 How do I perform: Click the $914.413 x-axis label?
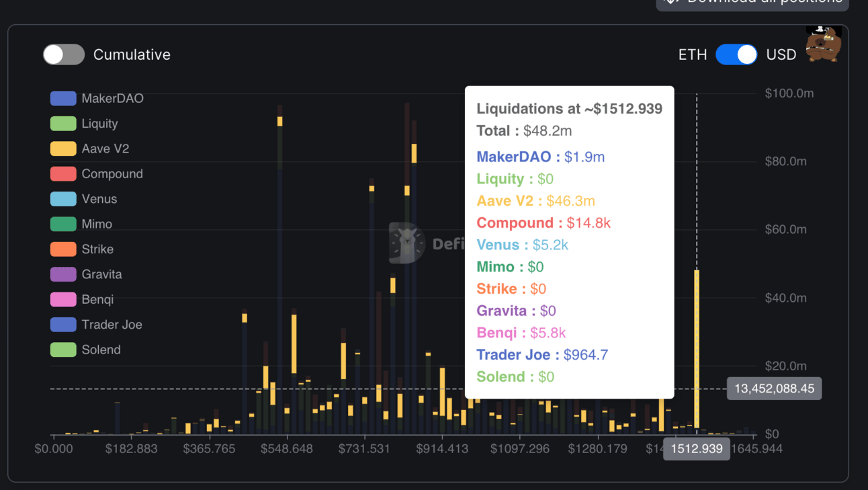point(442,448)
